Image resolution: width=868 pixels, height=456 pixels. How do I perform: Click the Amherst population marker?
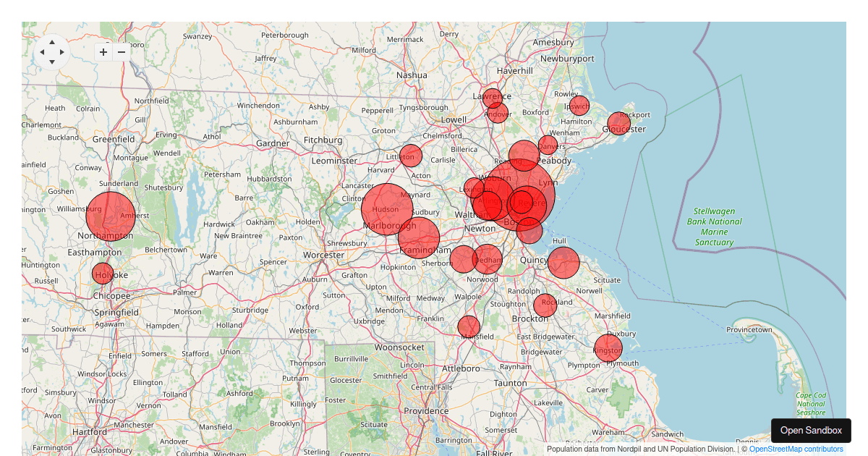tap(112, 216)
